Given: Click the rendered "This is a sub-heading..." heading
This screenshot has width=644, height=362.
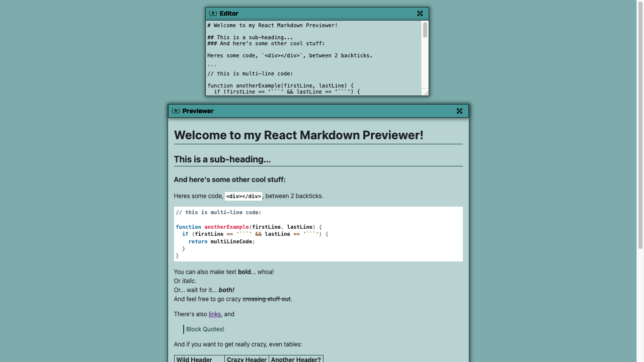Looking at the screenshot, I should pos(222,159).
